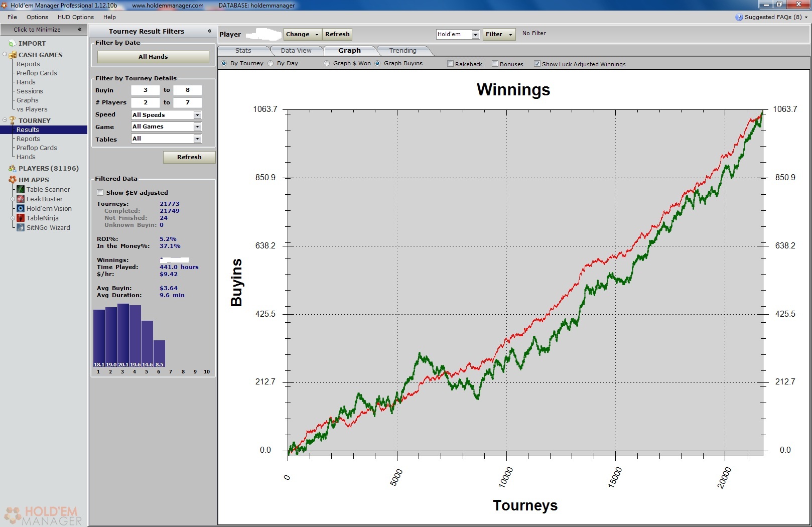Check Show $EV adjusted option
Image resolution: width=812 pixels, height=527 pixels.
point(100,193)
